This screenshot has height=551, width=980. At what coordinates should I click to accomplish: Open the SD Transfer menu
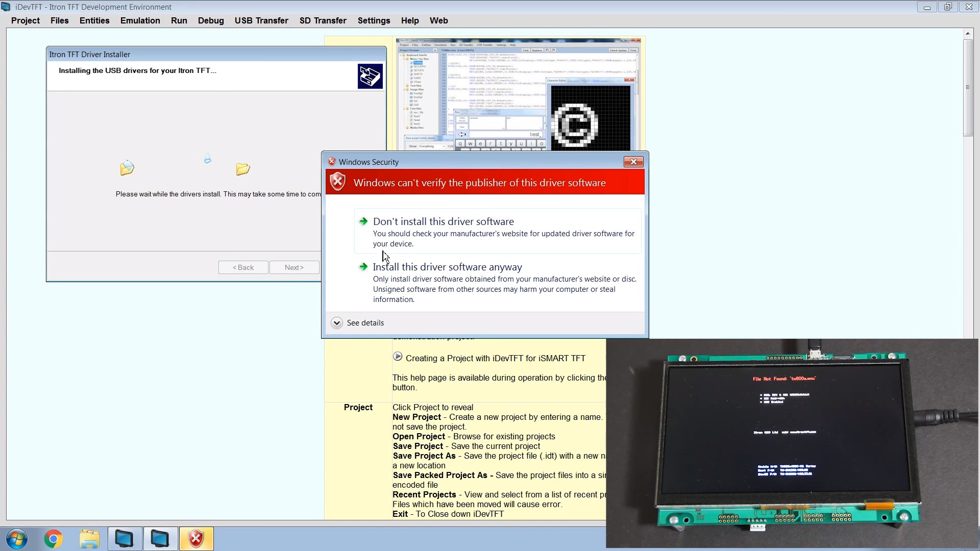click(323, 20)
